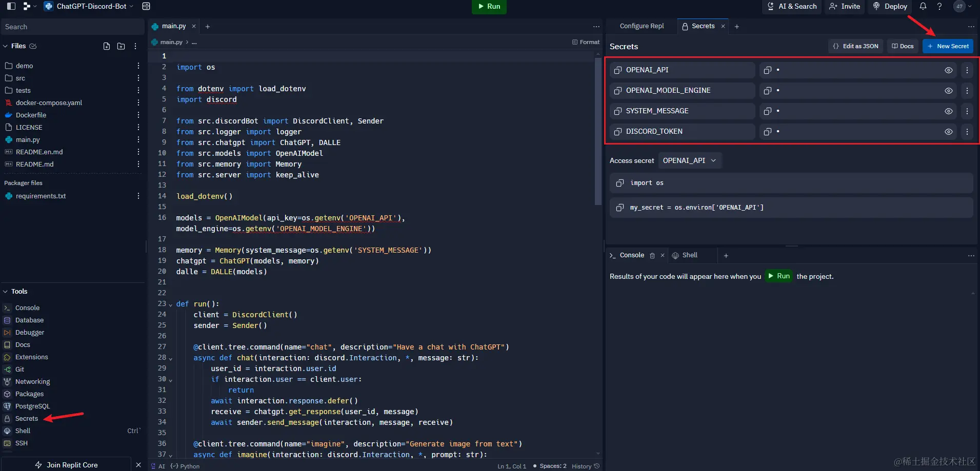This screenshot has height=471, width=980.
Task: Close the Secrets tab
Action: (x=723, y=27)
